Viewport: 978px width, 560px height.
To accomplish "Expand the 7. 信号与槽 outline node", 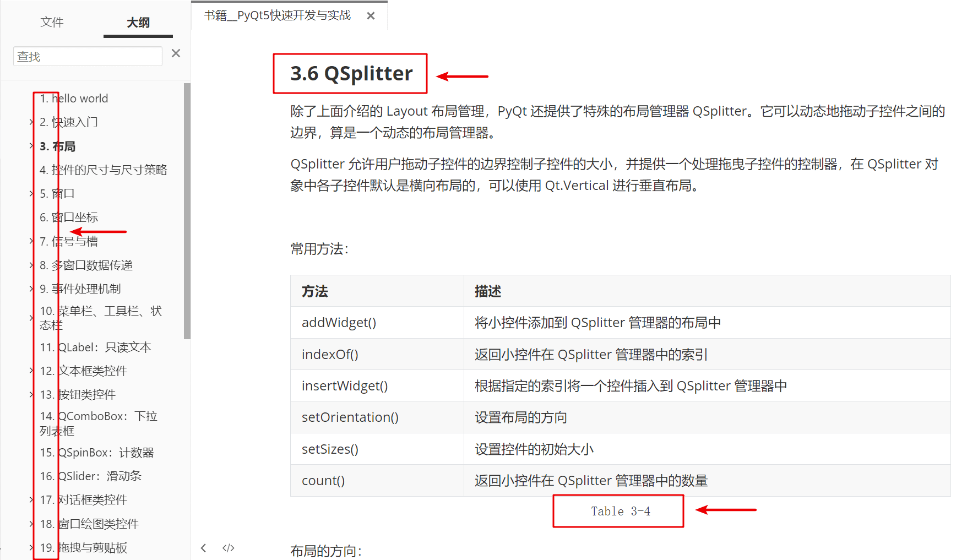I will [x=31, y=241].
